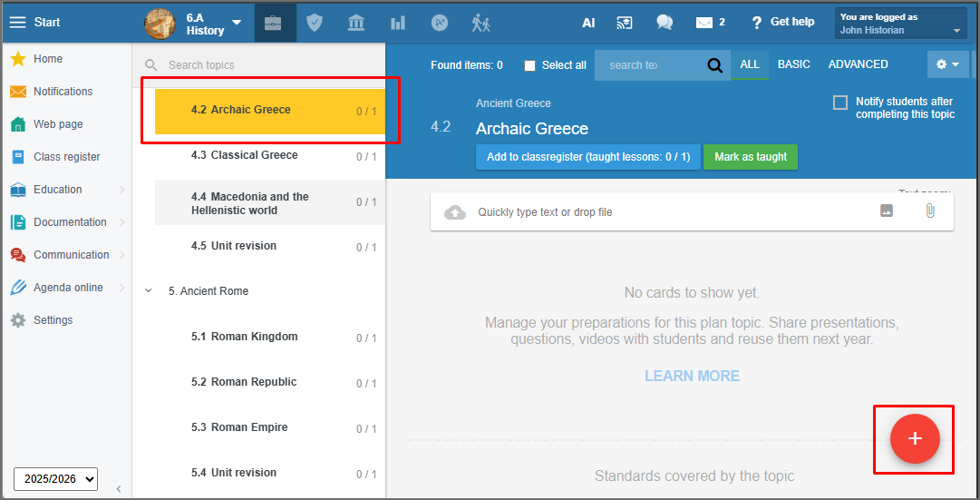The height and width of the screenshot is (500, 980).
Task: Click the Mark as taught button
Action: 751,157
